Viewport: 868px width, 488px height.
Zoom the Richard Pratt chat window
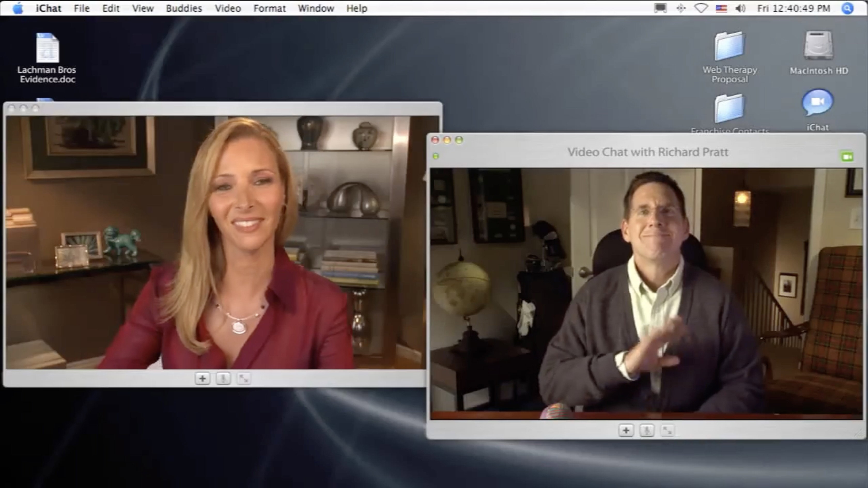pyautogui.click(x=459, y=140)
